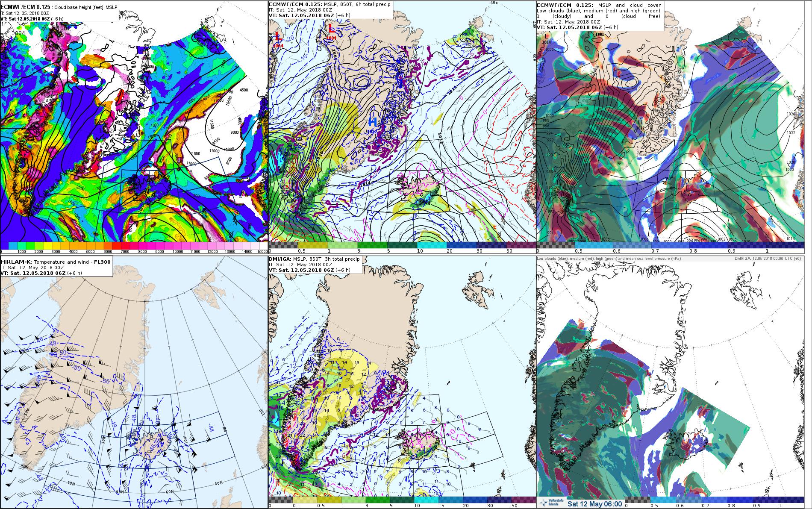The width and height of the screenshot is (812, 509).
Task: Click the 'DMI/IGA: MSLP, 850T, 3h total precip' title
Action: 314,259
